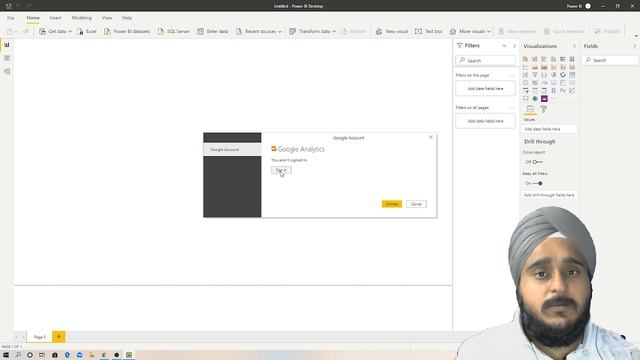Screen dimensions: 640x360
Task: Collapse the Filters pane with chevron
Action: (514, 46)
